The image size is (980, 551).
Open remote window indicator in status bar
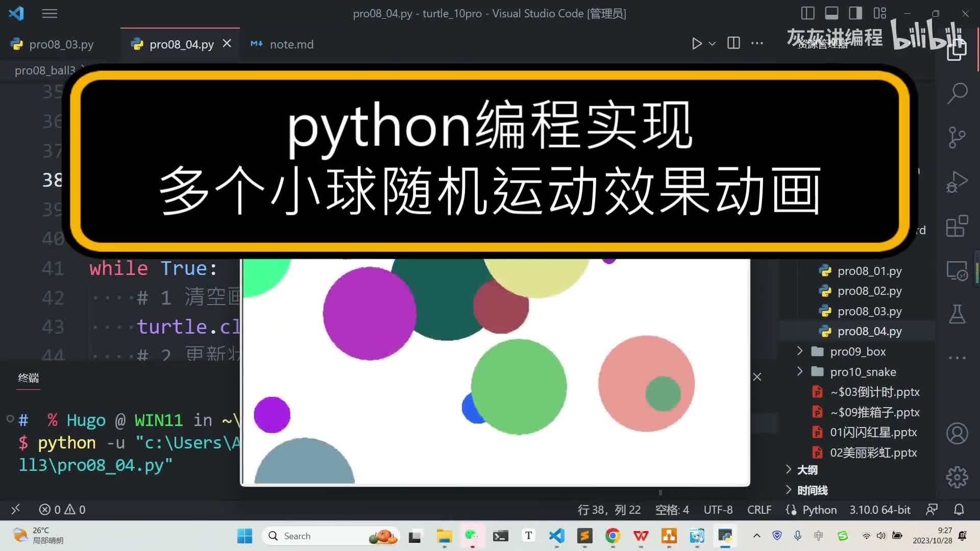pos(15,509)
